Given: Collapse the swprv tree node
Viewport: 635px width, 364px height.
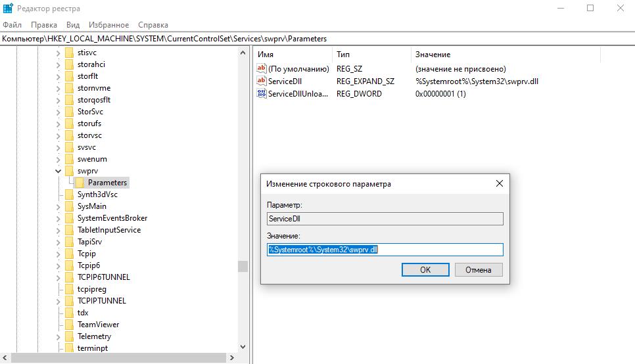Looking at the screenshot, I should (58, 171).
